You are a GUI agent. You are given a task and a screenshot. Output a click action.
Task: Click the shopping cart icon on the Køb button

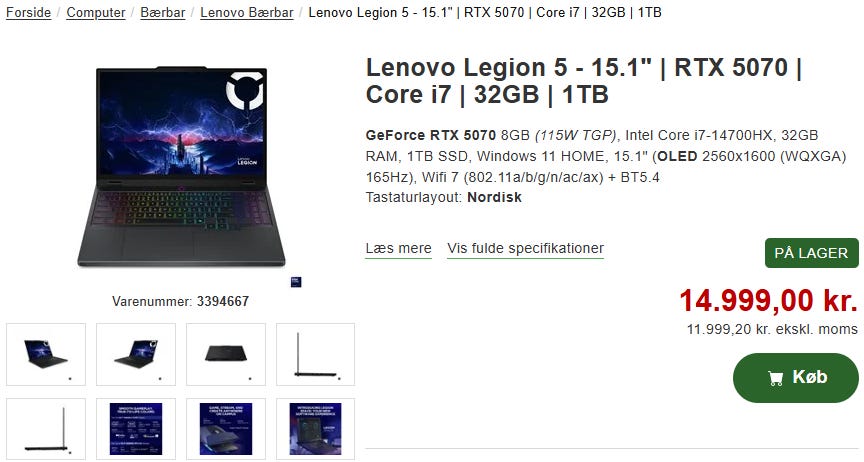pyautogui.click(x=775, y=378)
